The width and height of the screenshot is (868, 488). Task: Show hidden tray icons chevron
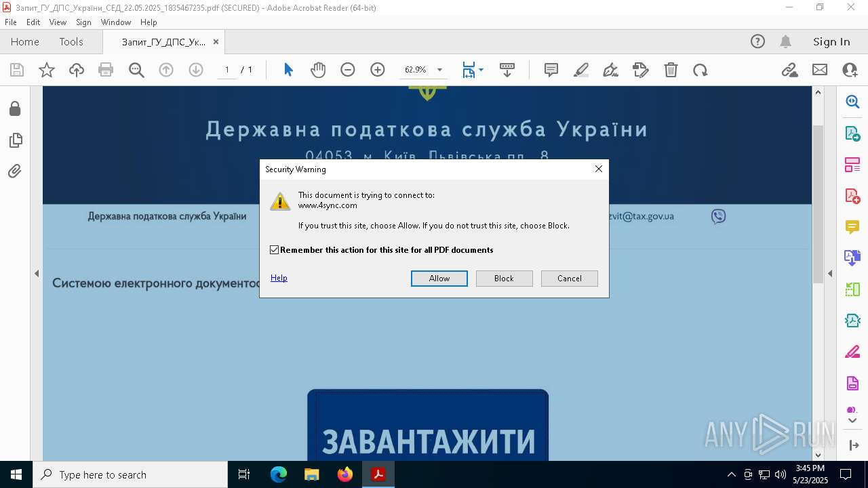[x=731, y=474]
